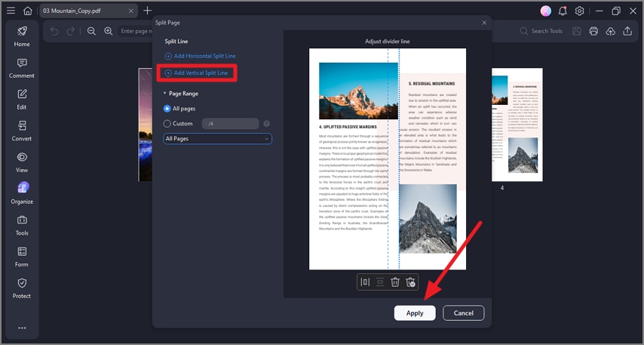The height and width of the screenshot is (345, 644).
Task: Open the Edit tools
Action: click(x=22, y=100)
